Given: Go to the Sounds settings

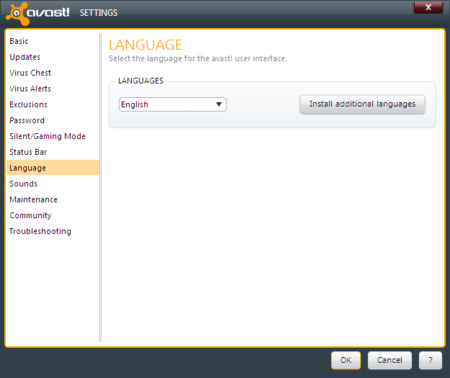Looking at the screenshot, I should (x=53, y=184).
